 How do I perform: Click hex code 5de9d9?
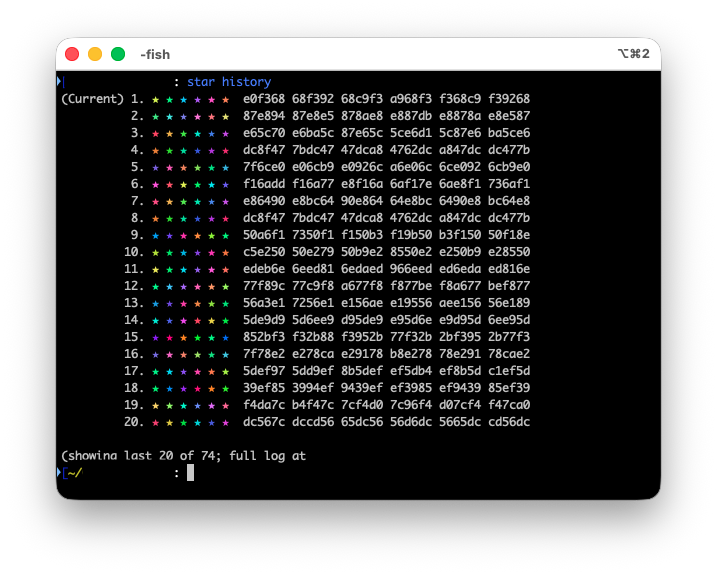(x=264, y=319)
